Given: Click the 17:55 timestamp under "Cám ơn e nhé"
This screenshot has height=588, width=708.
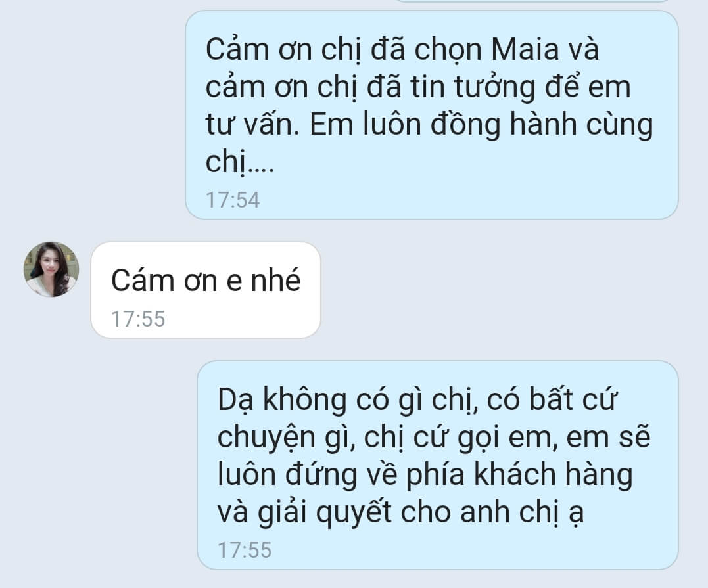Looking at the screenshot, I should (138, 319).
